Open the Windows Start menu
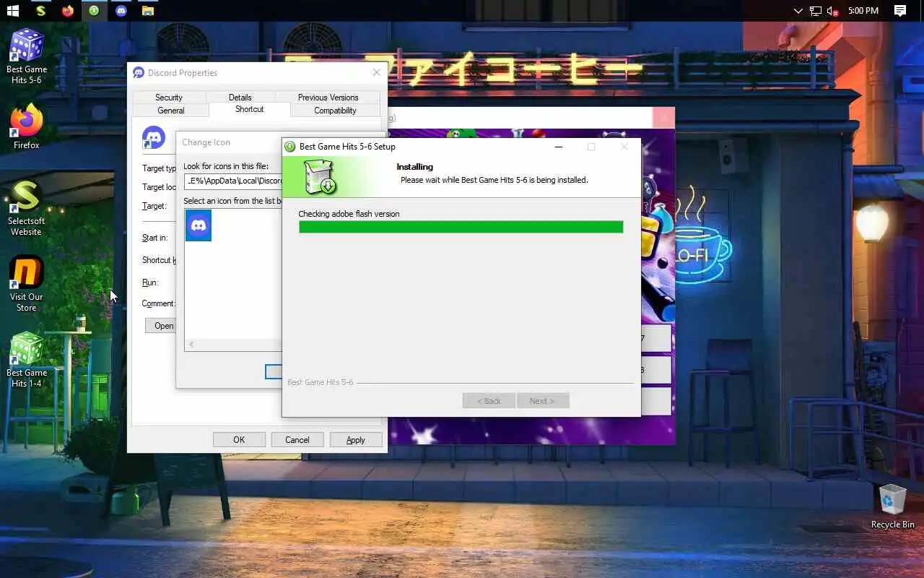Screen dimensions: 924x578 [x=13, y=11]
